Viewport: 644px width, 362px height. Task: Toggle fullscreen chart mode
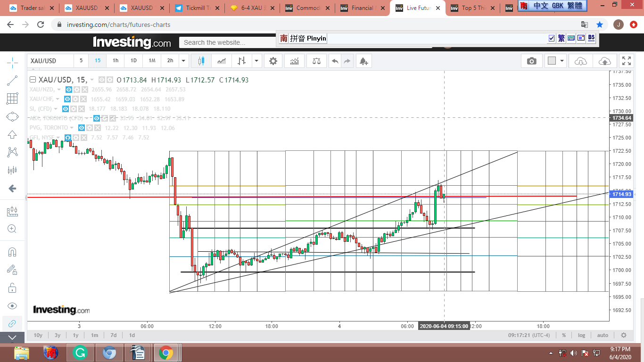click(x=626, y=61)
